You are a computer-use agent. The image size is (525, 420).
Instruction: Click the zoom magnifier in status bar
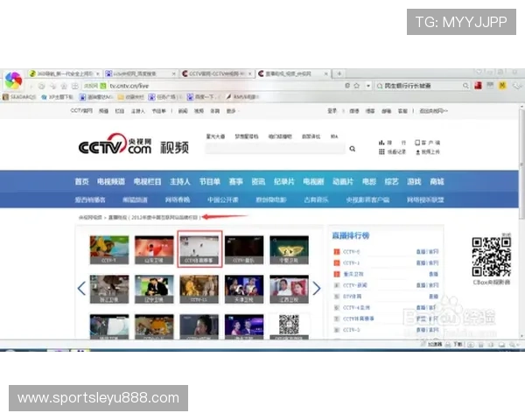(513, 344)
